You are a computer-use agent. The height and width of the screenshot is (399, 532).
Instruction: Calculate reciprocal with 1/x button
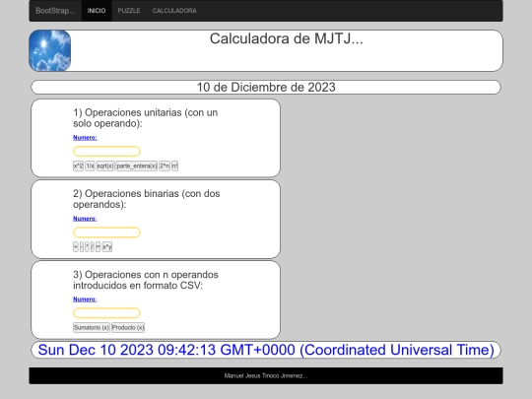90,166
